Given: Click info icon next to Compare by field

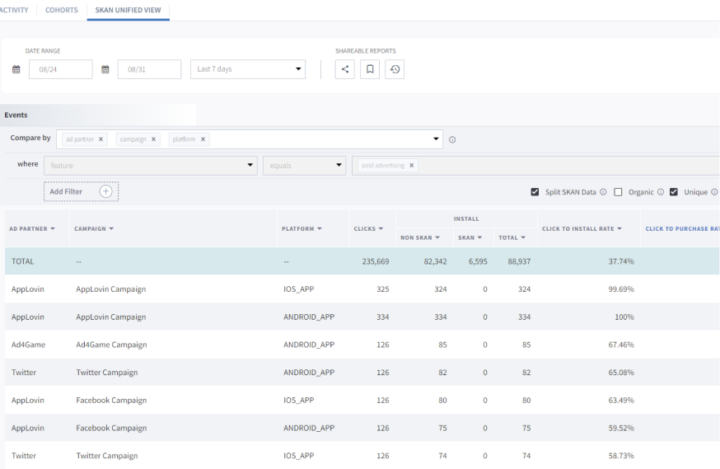Looking at the screenshot, I should click(x=452, y=140).
